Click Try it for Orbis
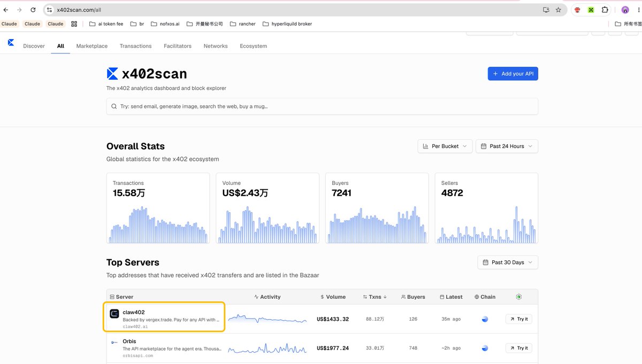This screenshot has width=642, height=364. click(x=518, y=348)
